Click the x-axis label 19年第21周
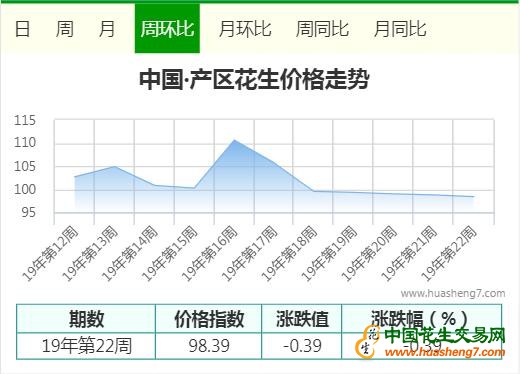This screenshot has width=520, height=374. pyautogui.click(x=409, y=253)
